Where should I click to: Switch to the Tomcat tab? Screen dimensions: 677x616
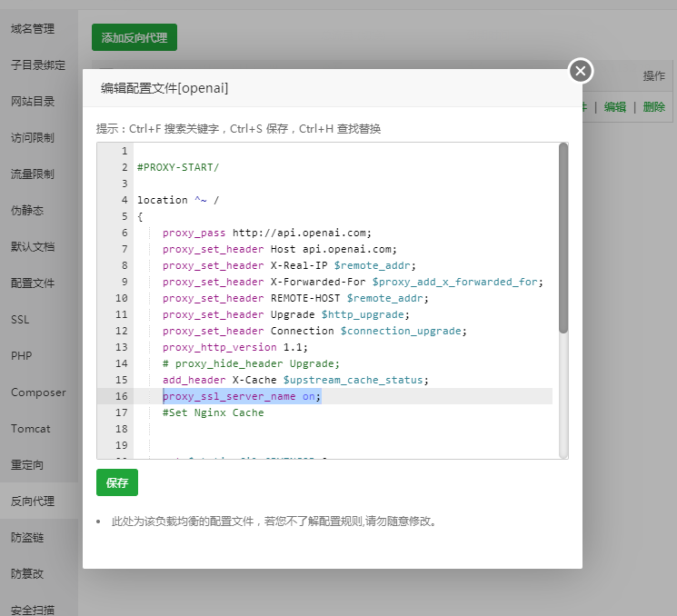point(31,429)
